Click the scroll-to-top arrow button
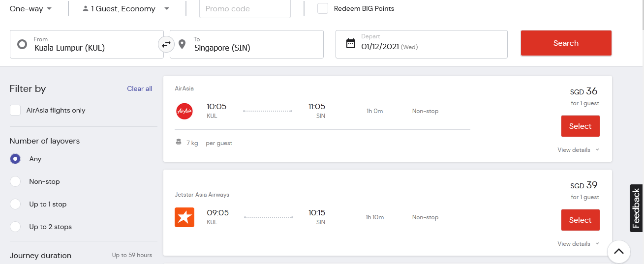Viewport: 644px width, 264px height. (618, 252)
